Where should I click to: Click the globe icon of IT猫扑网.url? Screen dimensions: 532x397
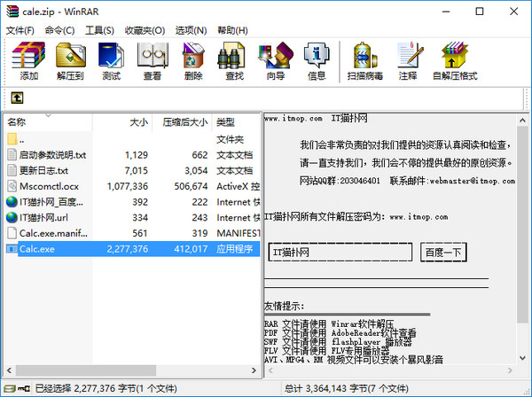pyautogui.click(x=12, y=217)
